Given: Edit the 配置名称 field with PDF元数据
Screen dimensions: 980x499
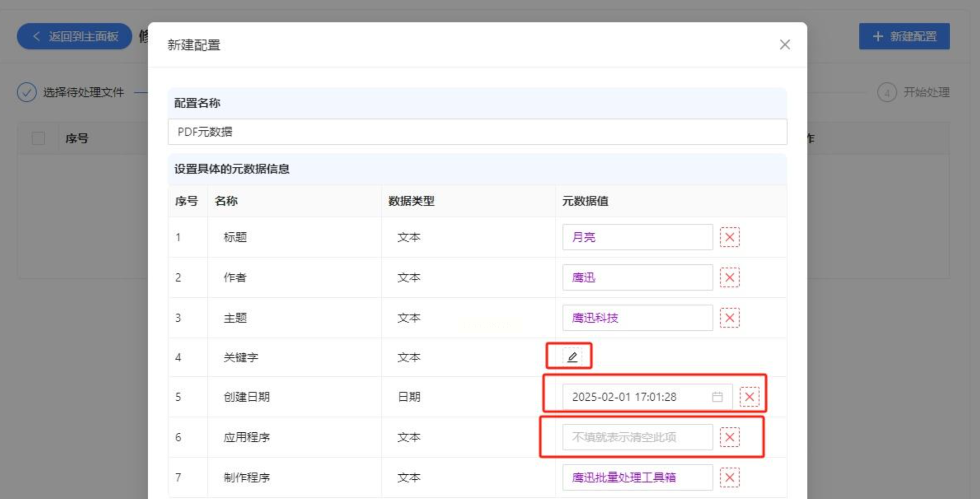Looking at the screenshot, I should pos(477,132).
